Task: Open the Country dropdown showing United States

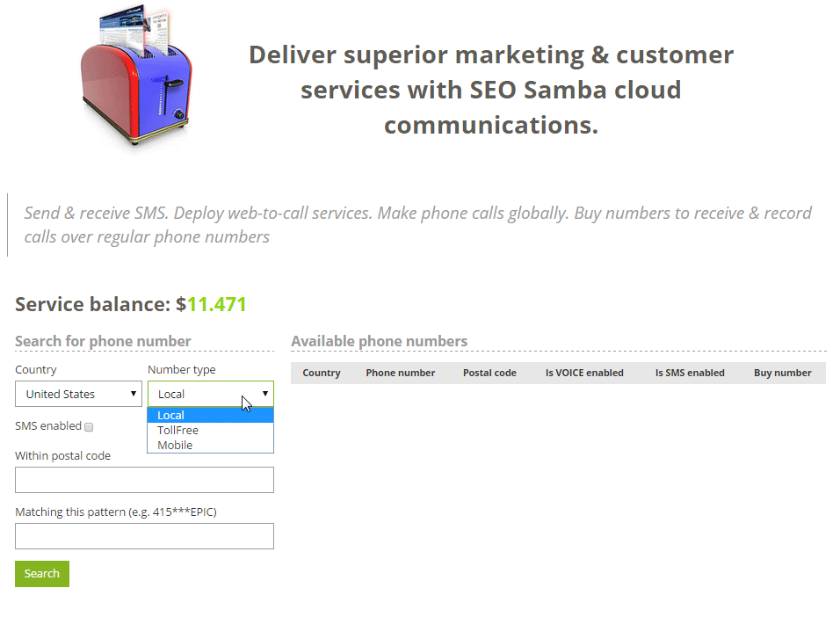Action: click(78, 394)
